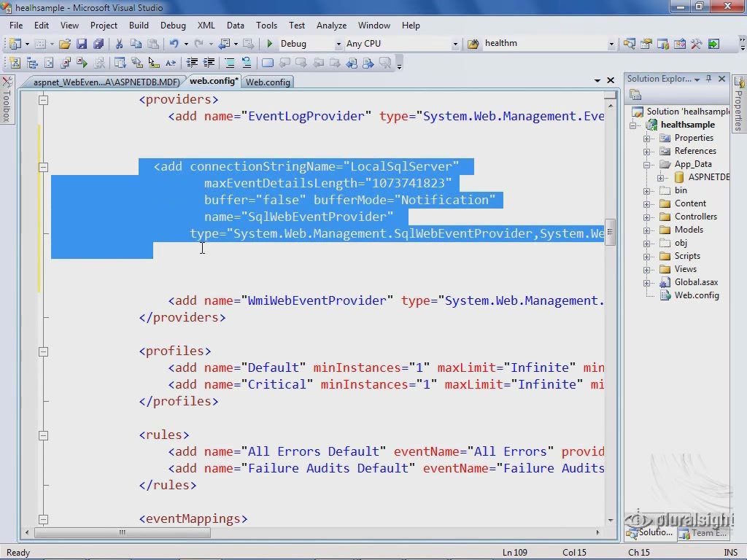Image resolution: width=747 pixels, height=560 pixels.
Task: Open the Undo history dropdown arrow
Action: pos(186,44)
